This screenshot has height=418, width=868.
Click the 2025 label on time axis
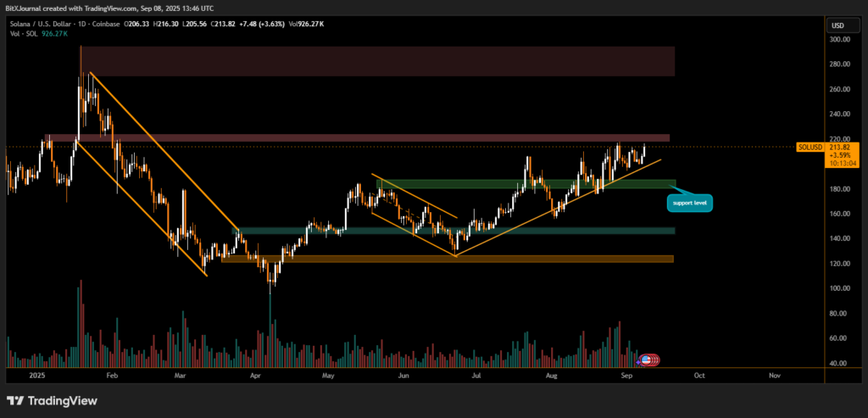click(36, 374)
